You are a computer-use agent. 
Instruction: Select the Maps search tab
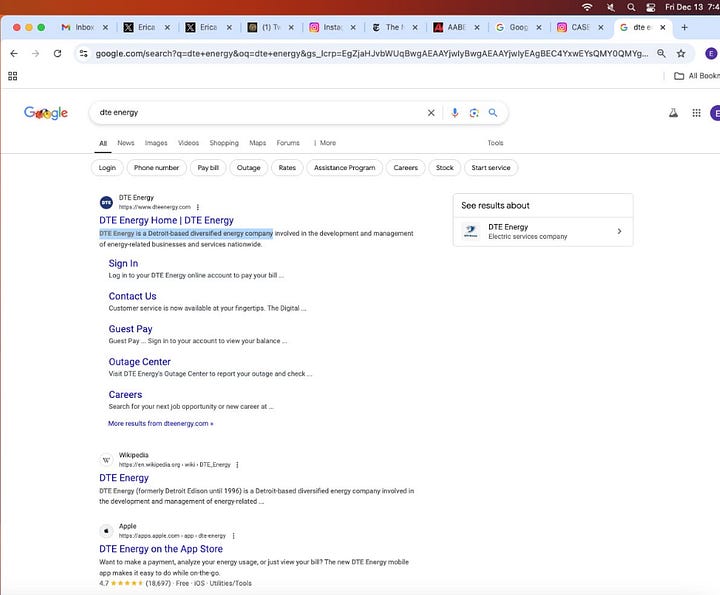(x=258, y=143)
